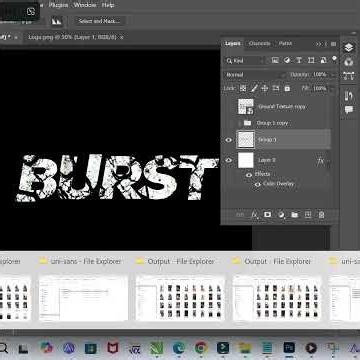
Task: Open Google Chrome from the taskbar
Action: 201,348
